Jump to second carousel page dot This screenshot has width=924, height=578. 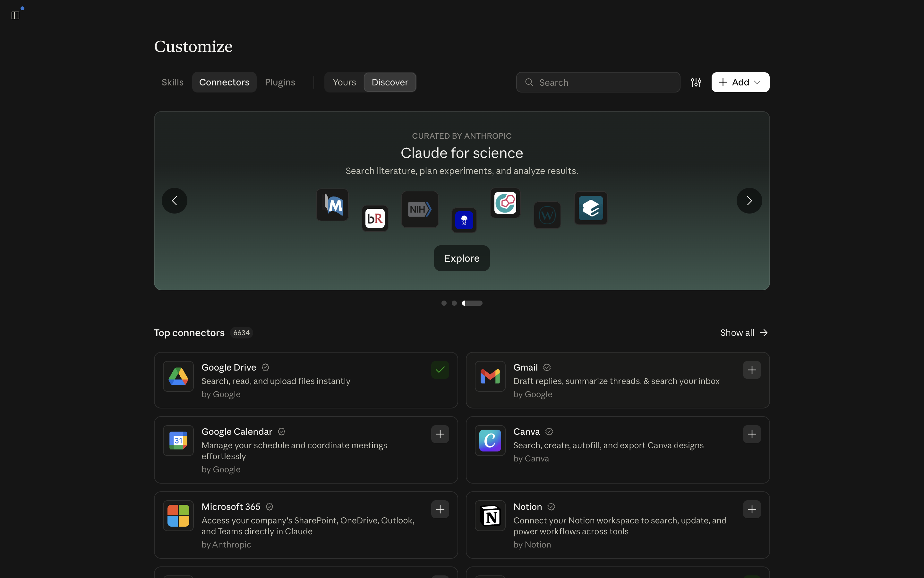click(454, 303)
